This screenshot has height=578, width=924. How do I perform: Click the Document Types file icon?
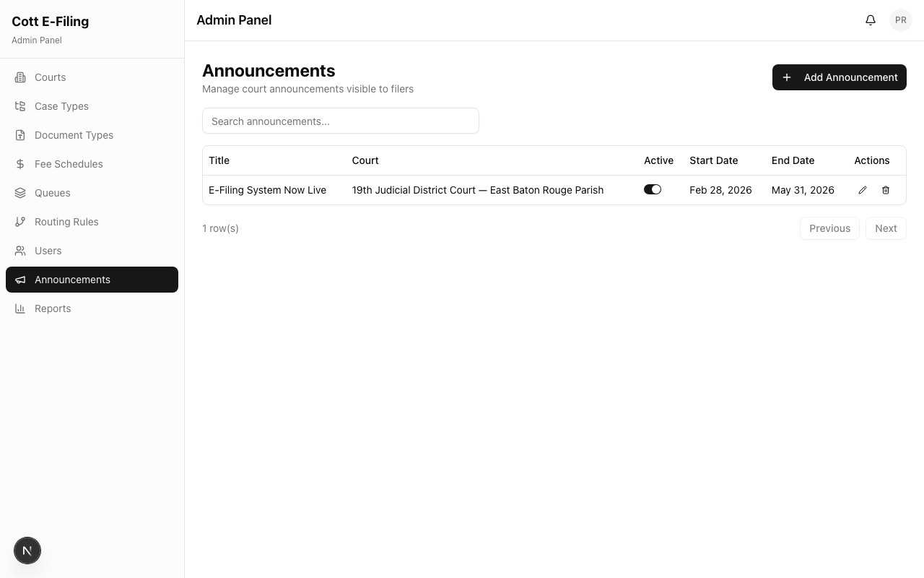click(x=20, y=135)
